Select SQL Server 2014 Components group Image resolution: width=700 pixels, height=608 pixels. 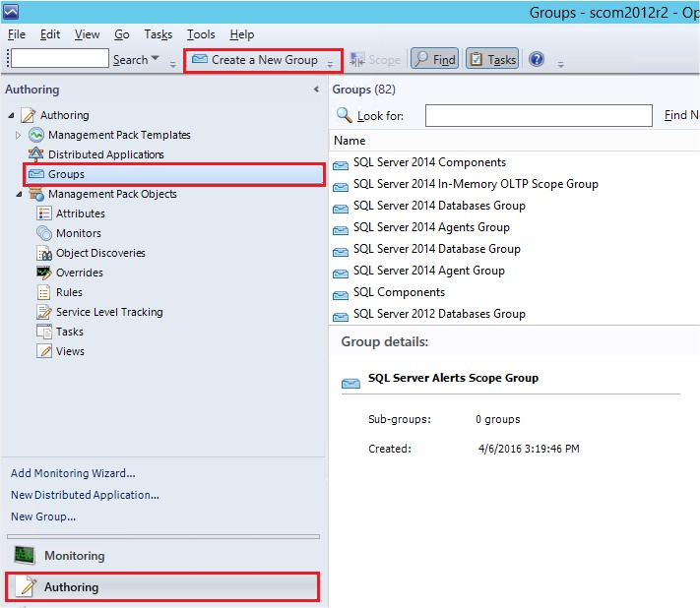429,162
